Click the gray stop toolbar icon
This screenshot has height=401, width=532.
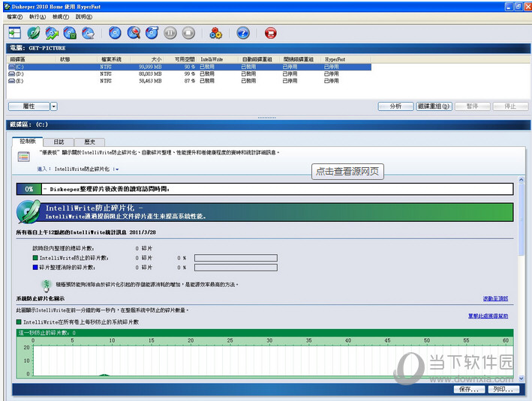188,33
